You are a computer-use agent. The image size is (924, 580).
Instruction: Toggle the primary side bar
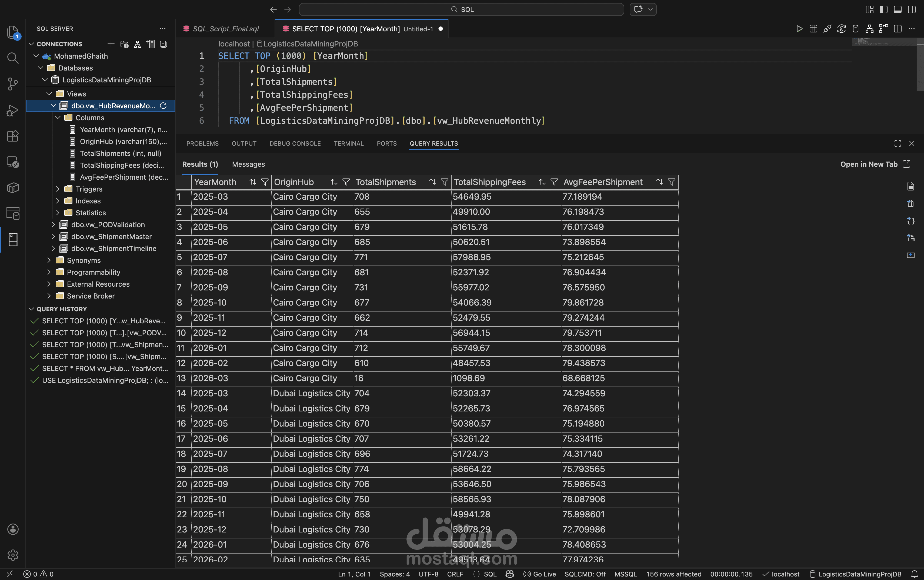point(884,9)
